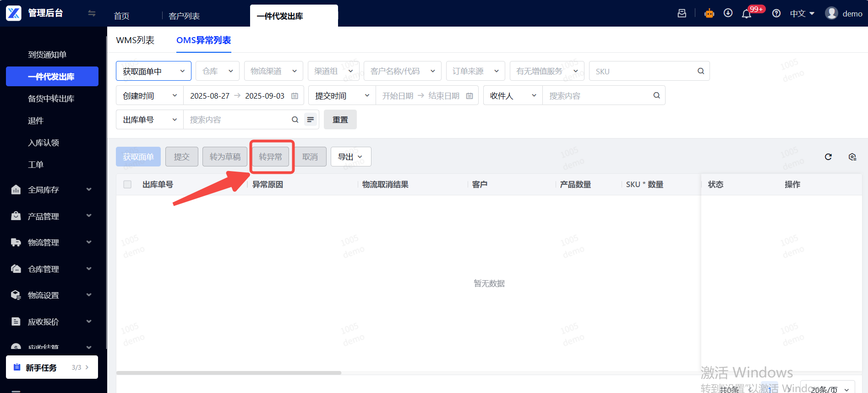Viewport: 868px width, 393px height.
Task: Click the 转异常 button
Action: click(x=271, y=157)
